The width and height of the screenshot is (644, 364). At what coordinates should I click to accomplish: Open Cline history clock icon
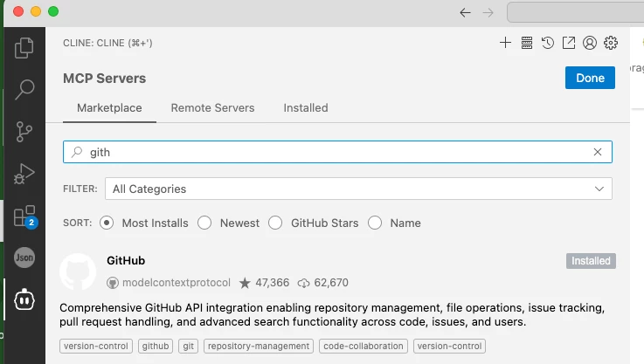point(547,43)
